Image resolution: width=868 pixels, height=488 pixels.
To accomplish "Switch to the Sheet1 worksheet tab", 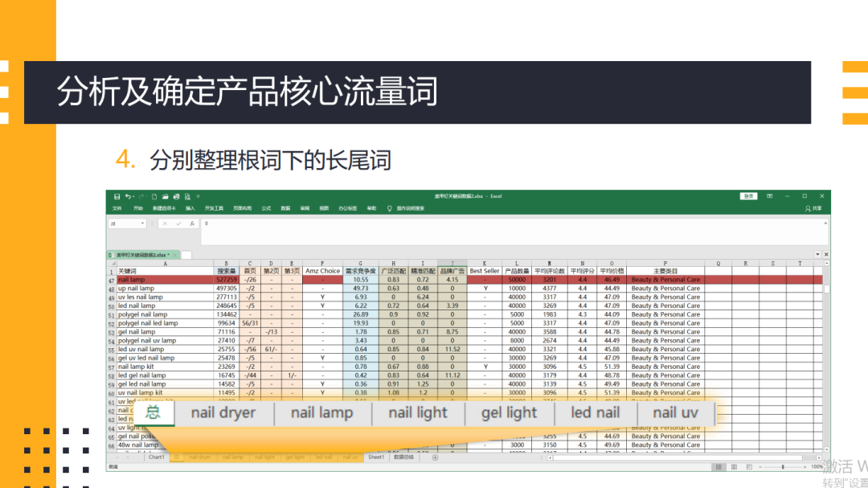I will [375, 457].
